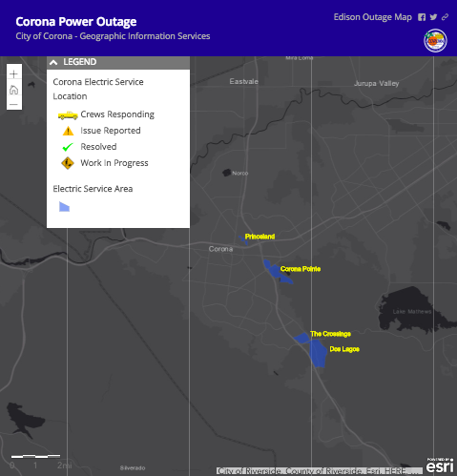Select The Crossings service area label

(x=330, y=334)
